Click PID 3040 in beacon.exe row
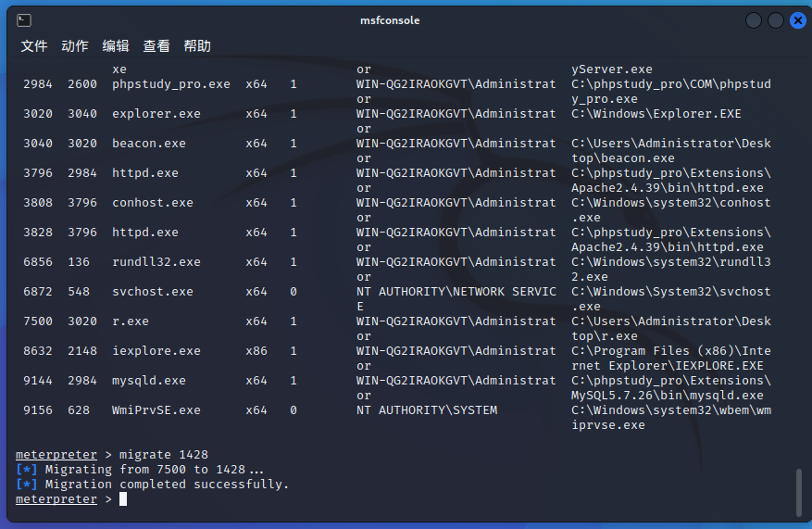This screenshot has width=812, height=529. pyautogui.click(x=38, y=143)
